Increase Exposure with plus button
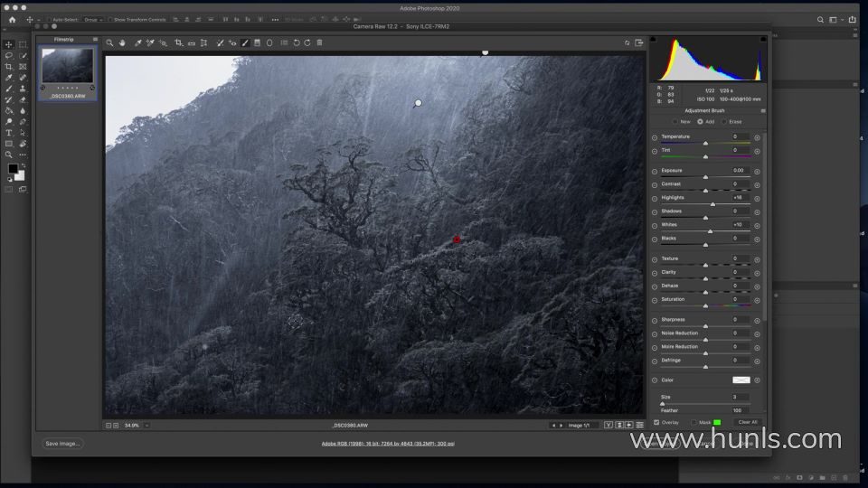Image resolution: width=868 pixels, height=488 pixels. (x=757, y=172)
